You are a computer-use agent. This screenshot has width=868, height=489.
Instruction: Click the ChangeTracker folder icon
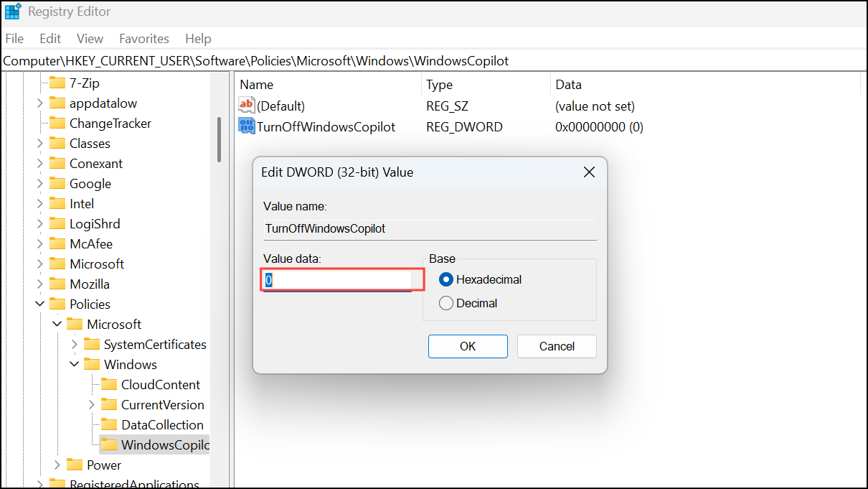click(57, 123)
